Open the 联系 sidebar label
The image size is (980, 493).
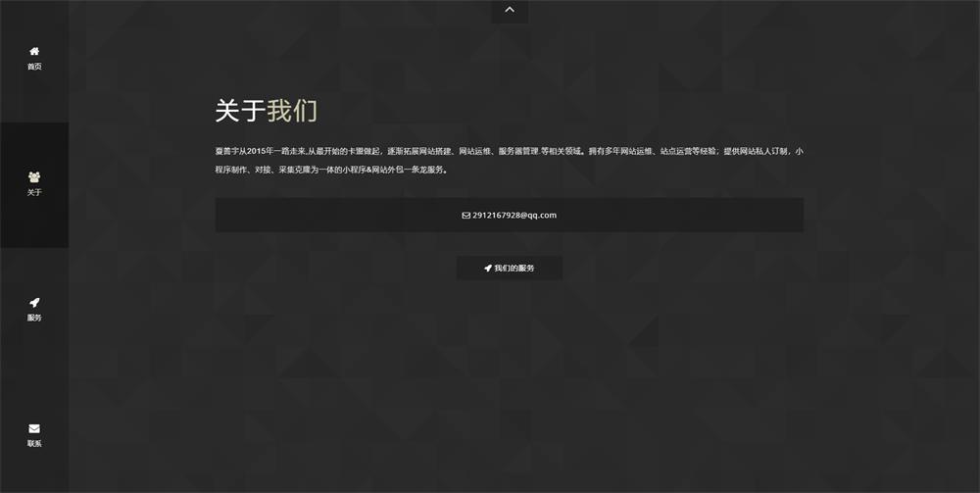point(34,444)
